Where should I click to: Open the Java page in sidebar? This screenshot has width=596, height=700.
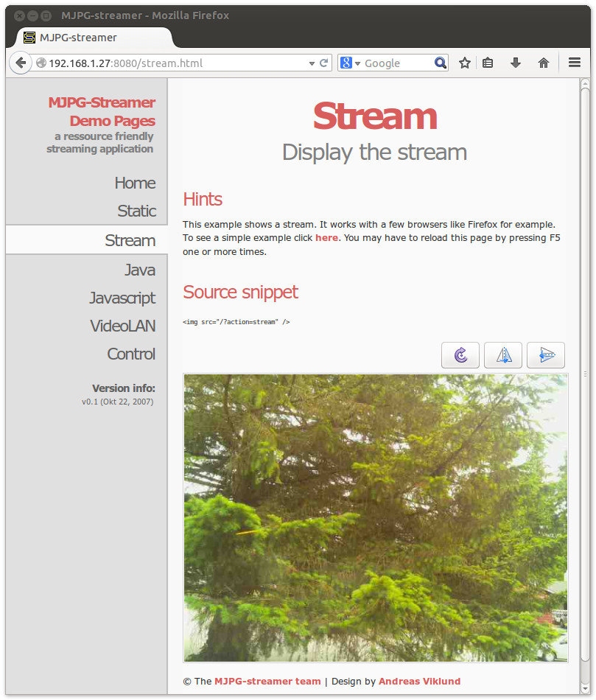tap(140, 270)
